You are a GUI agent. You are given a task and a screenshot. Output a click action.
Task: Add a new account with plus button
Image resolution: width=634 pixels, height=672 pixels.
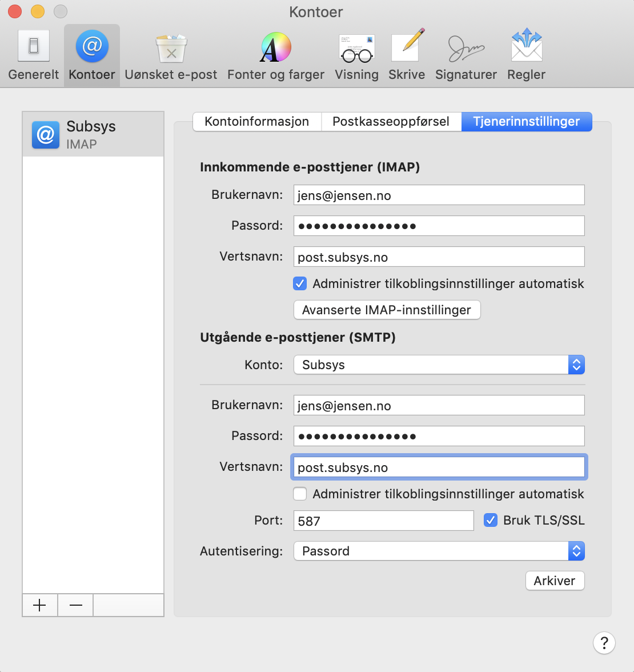[x=40, y=605]
